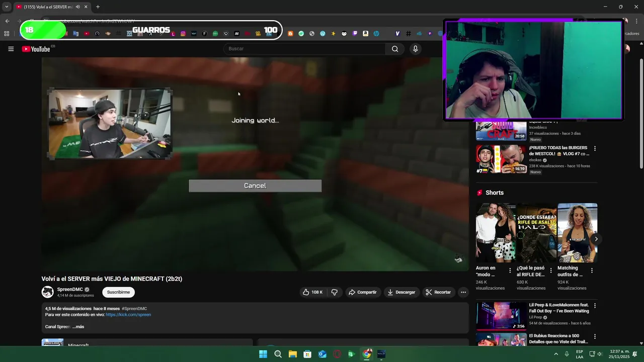
Task: Mute the tab via speaker icon
Action: coord(77,7)
